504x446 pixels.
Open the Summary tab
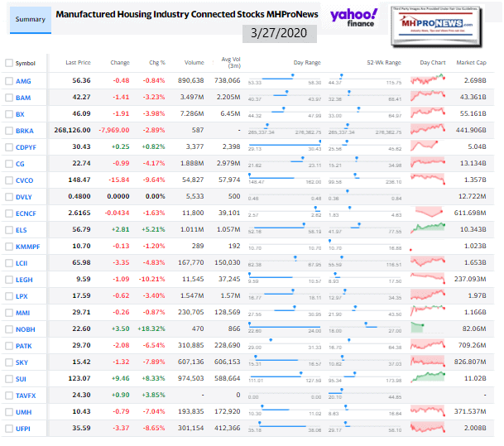pyautogui.click(x=28, y=20)
